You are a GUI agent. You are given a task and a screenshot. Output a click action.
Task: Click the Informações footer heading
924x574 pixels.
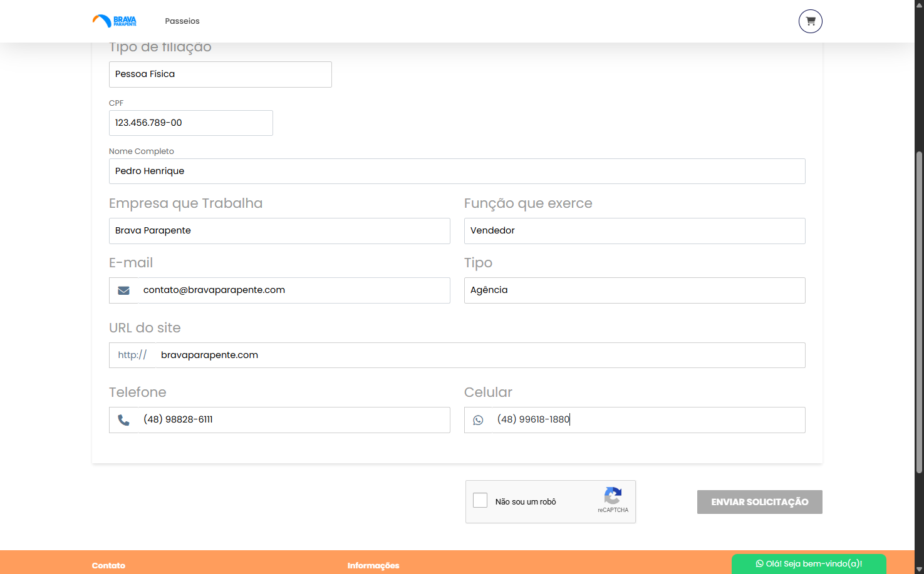pos(373,566)
